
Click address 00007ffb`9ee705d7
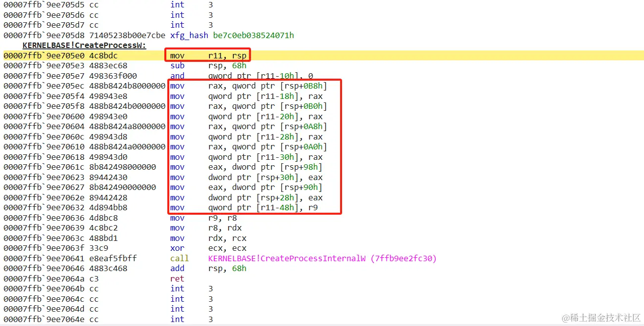click(44, 25)
